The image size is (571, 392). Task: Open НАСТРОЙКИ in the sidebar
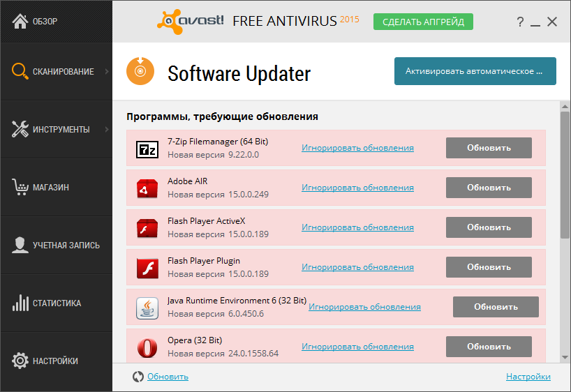pyautogui.click(x=56, y=361)
